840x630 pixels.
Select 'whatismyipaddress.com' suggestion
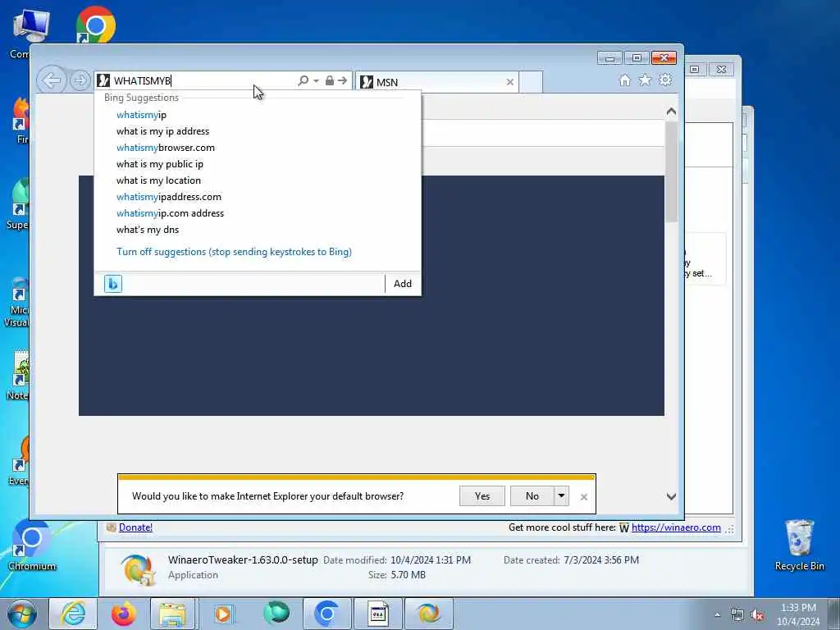[169, 197]
